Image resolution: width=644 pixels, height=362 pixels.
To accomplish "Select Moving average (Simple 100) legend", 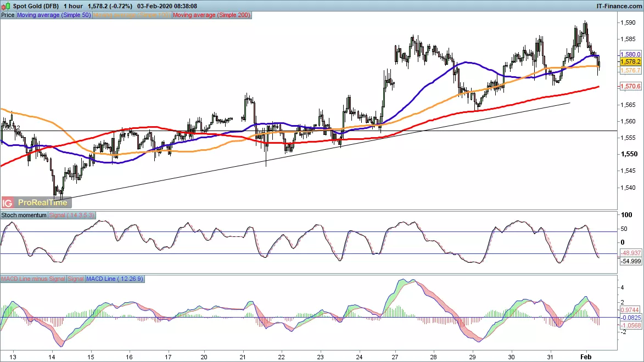I will (131, 15).
